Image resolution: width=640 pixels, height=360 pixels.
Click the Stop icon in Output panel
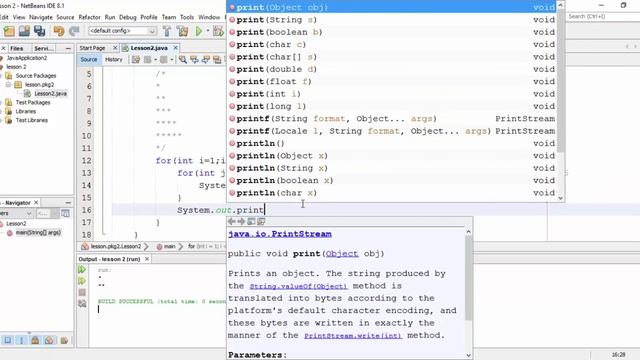pos(82,292)
